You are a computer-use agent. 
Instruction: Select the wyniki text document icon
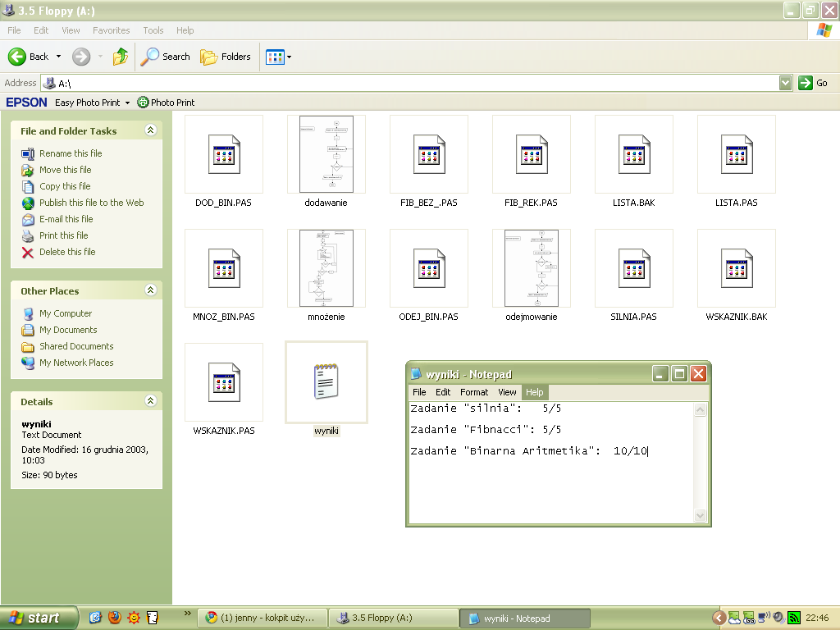[326, 382]
